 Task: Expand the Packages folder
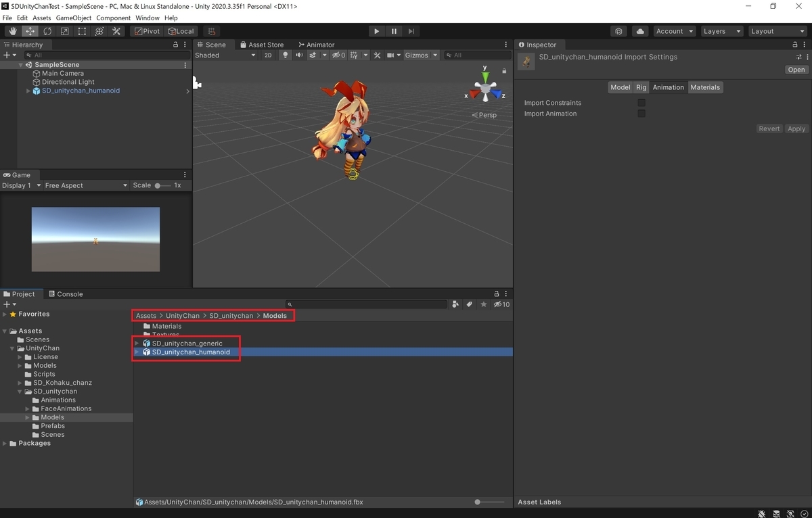(x=5, y=444)
